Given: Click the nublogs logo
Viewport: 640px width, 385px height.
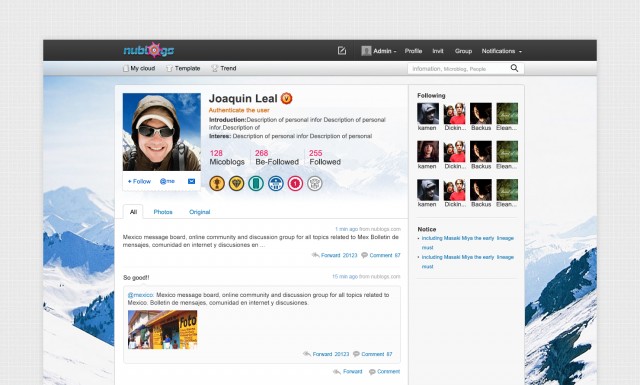Looking at the screenshot, I should pos(149,50).
